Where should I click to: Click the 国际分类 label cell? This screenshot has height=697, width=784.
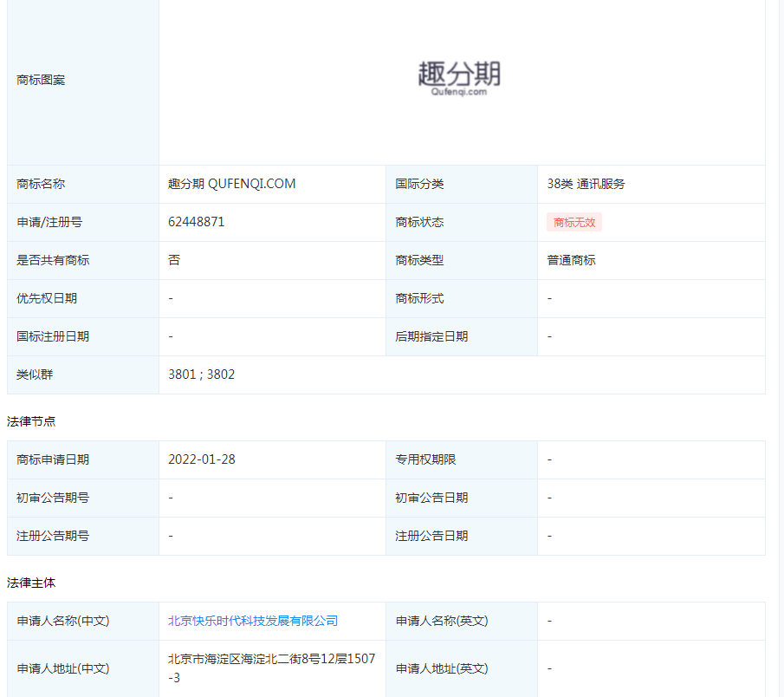[x=419, y=184]
